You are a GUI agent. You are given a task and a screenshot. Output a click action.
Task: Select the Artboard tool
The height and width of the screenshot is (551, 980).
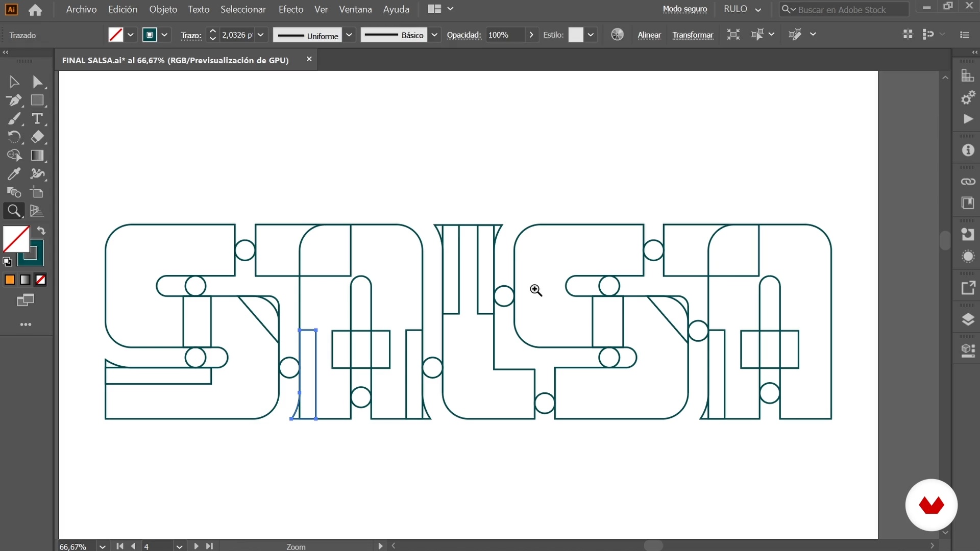coord(37,192)
